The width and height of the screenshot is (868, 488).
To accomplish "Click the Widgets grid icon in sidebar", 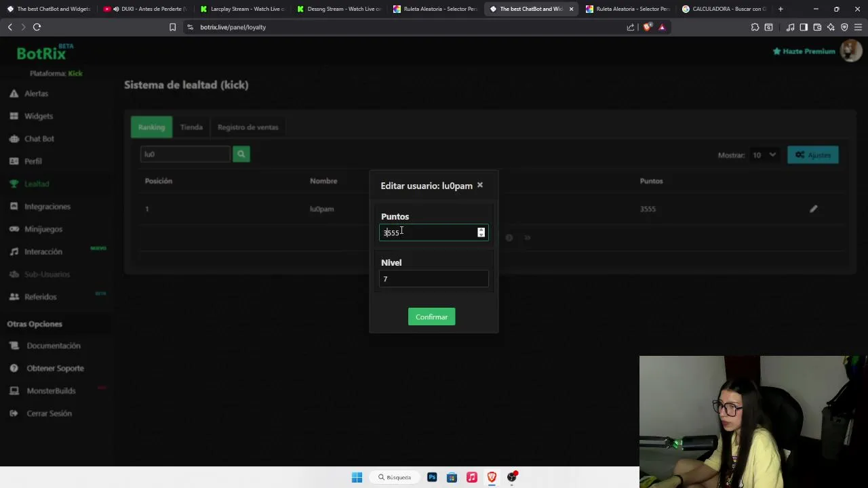I will pos(14,116).
